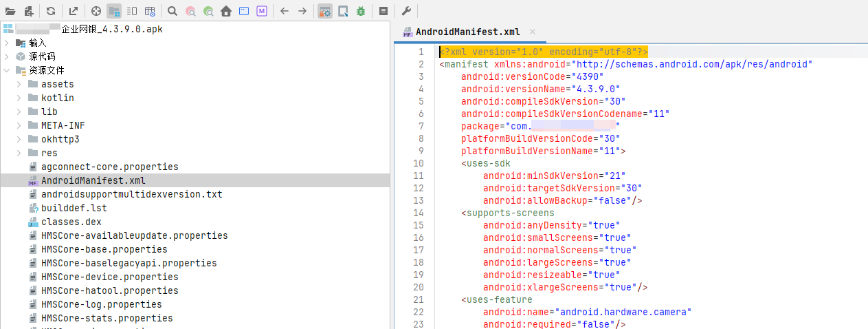868x329 pixels.
Task: Open Text search with the magnifier icon
Action: 173,11
